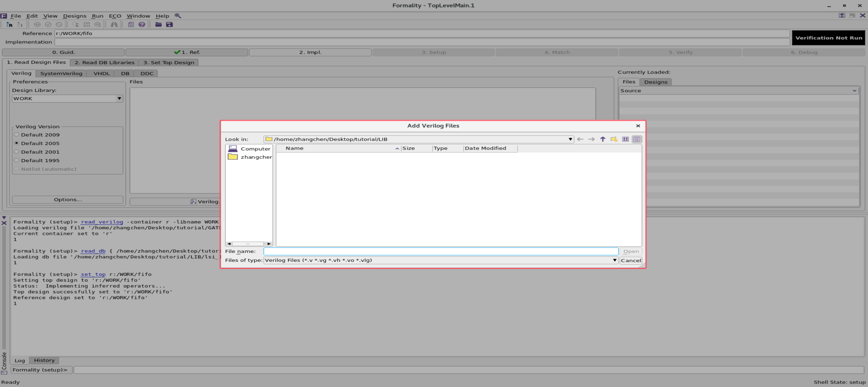
Task: Create a new folder in the file dialog
Action: coord(614,139)
